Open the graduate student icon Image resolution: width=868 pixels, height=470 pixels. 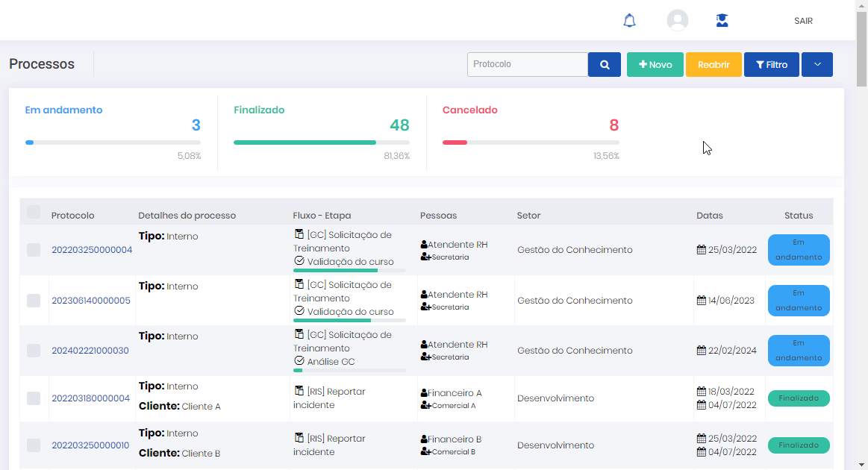point(722,21)
